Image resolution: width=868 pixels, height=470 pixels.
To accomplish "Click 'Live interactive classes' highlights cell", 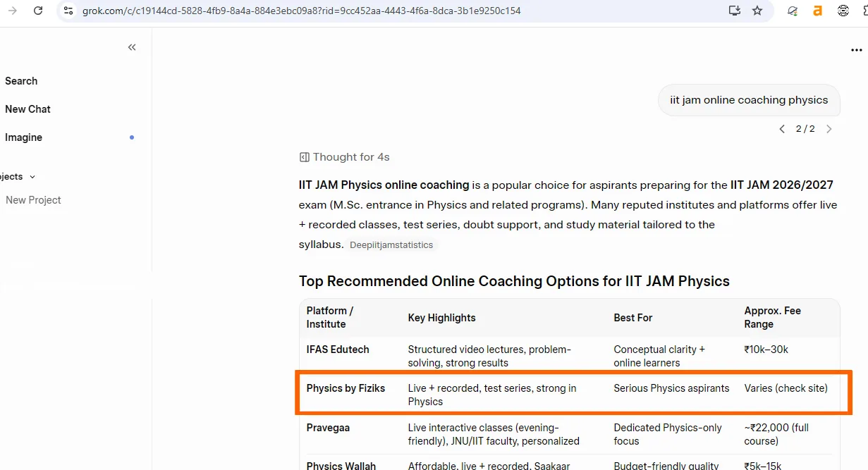I will tap(494, 434).
